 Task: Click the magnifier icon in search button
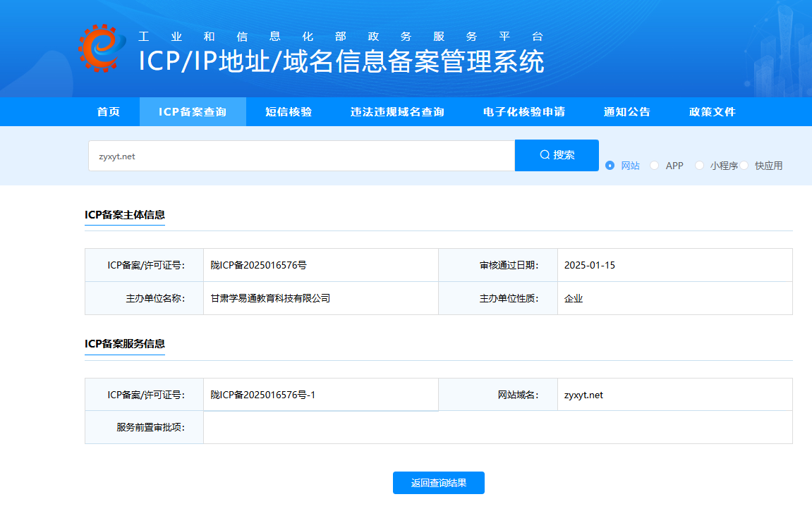click(x=544, y=154)
